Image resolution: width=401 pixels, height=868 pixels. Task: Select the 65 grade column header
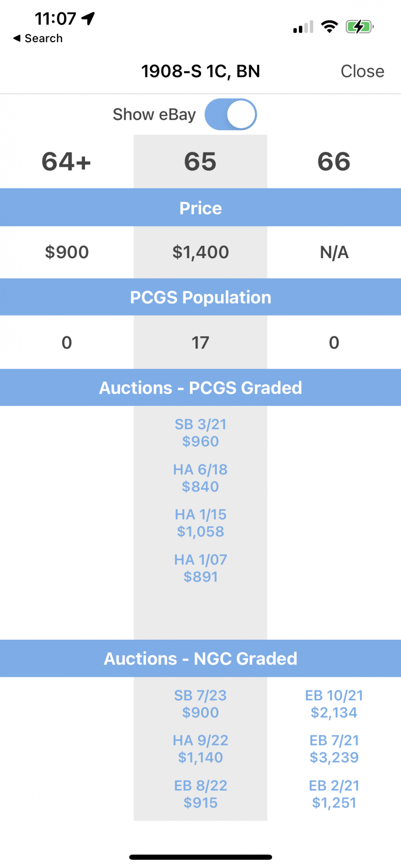point(200,161)
